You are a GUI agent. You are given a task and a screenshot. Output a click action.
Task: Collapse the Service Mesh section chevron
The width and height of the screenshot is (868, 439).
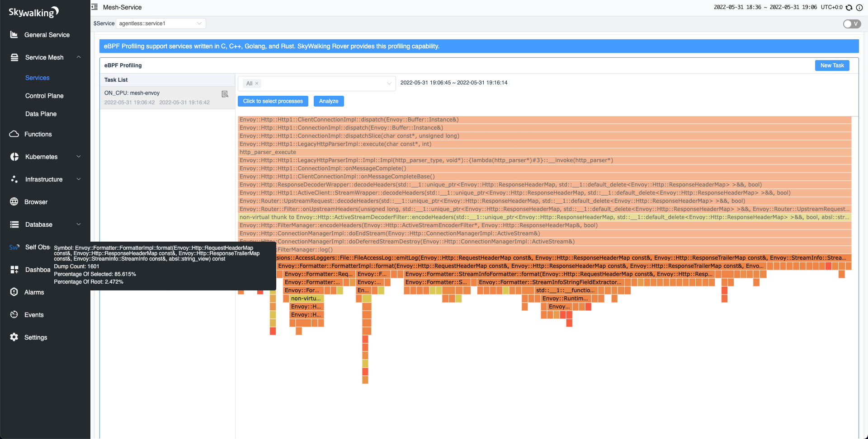(x=79, y=57)
